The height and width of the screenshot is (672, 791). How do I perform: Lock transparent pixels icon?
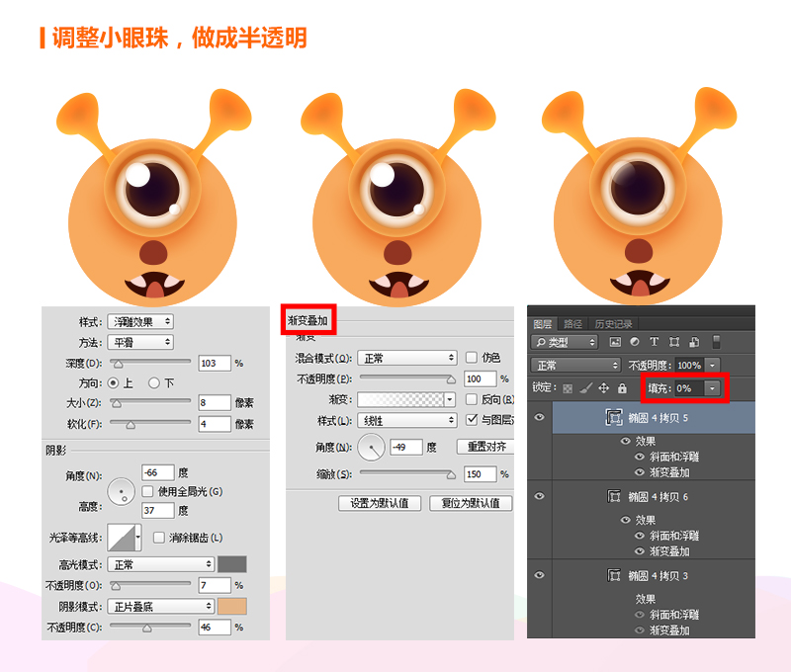pos(568,388)
